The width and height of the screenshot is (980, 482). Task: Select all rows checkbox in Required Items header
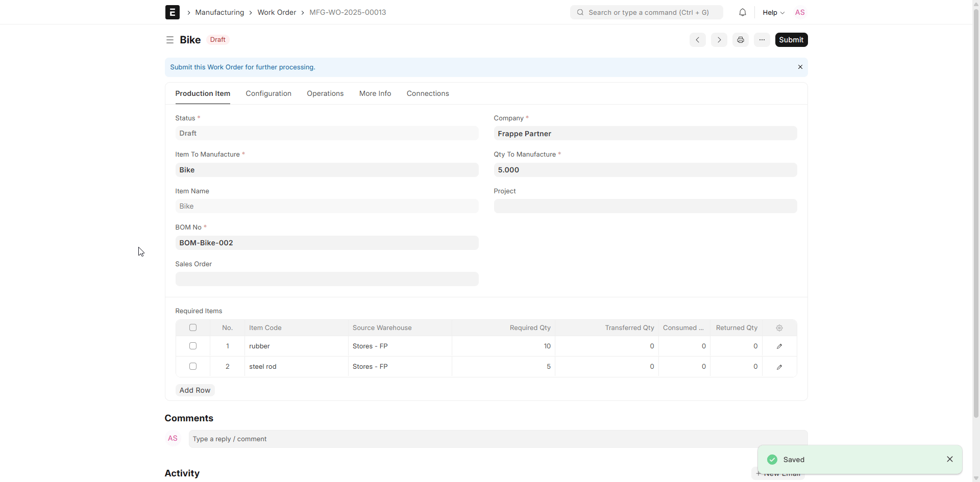pos(193,328)
